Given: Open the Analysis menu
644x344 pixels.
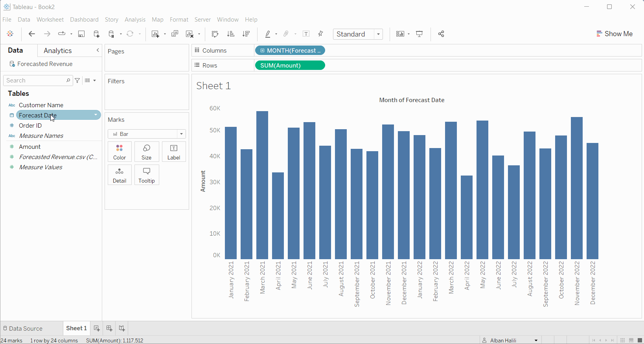Looking at the screenshot, I should 135,20.
